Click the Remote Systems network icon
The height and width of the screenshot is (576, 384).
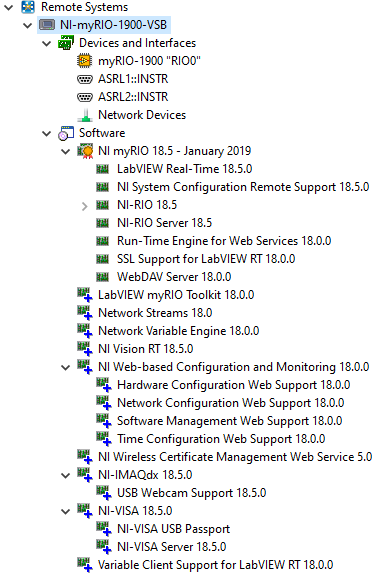click(28, 7)
